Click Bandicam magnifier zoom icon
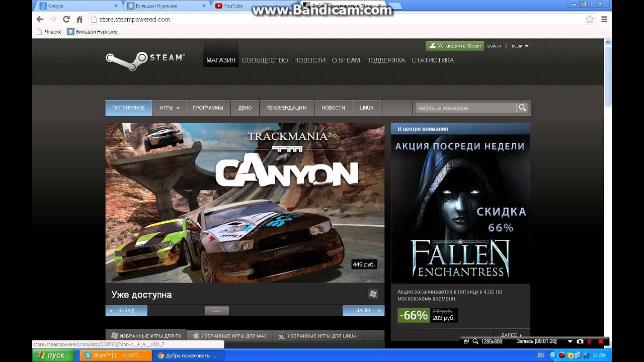Viewport: 644px width, 362px height. coord(475,341)
